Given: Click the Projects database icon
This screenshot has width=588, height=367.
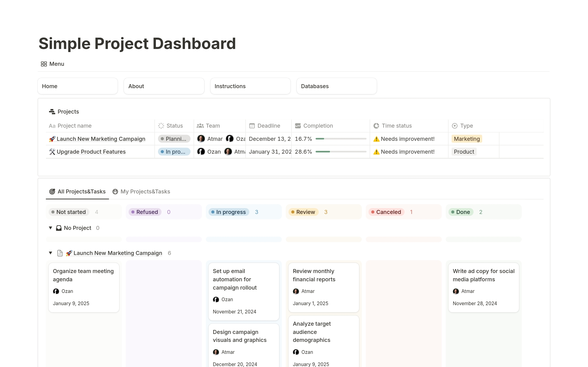Looking at the screenshot, I should [x=52, y=112].
